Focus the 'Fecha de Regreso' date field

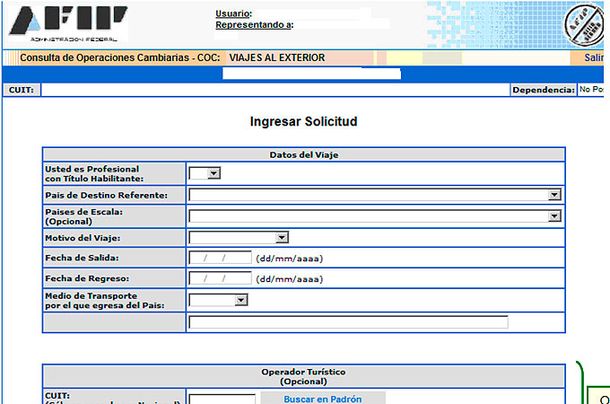(x=219, y=278)
